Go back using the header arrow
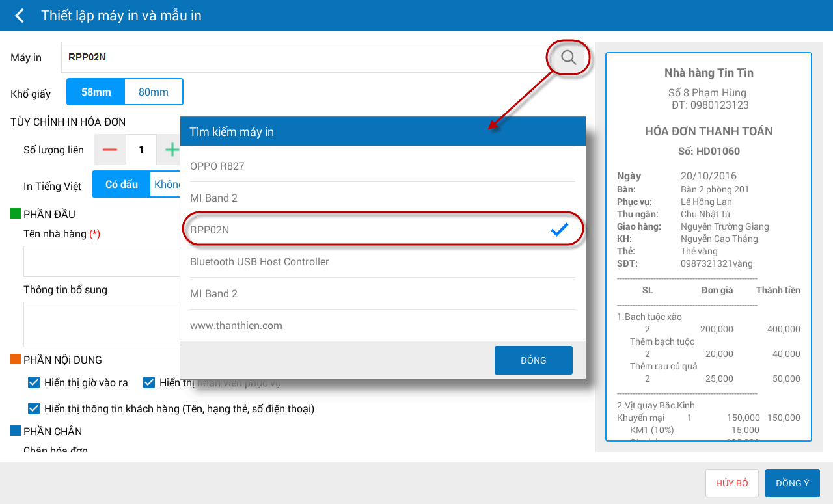 pyautogui.click(x=20, y=16)
